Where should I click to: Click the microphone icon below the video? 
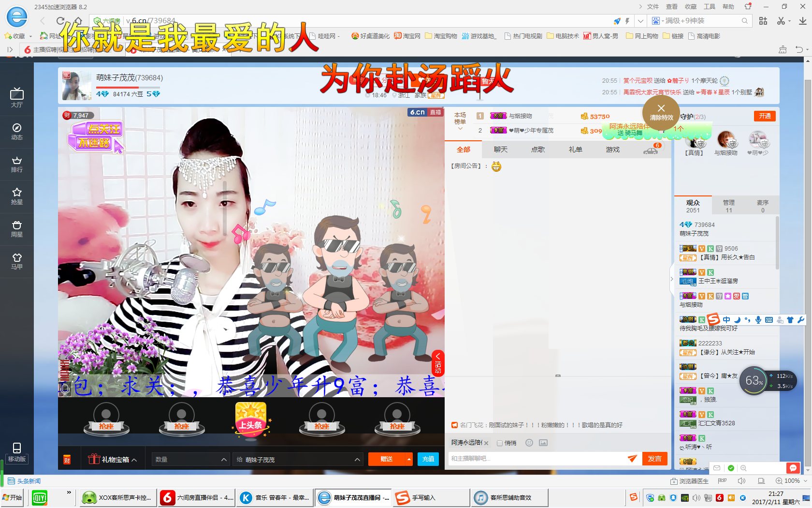65,388
